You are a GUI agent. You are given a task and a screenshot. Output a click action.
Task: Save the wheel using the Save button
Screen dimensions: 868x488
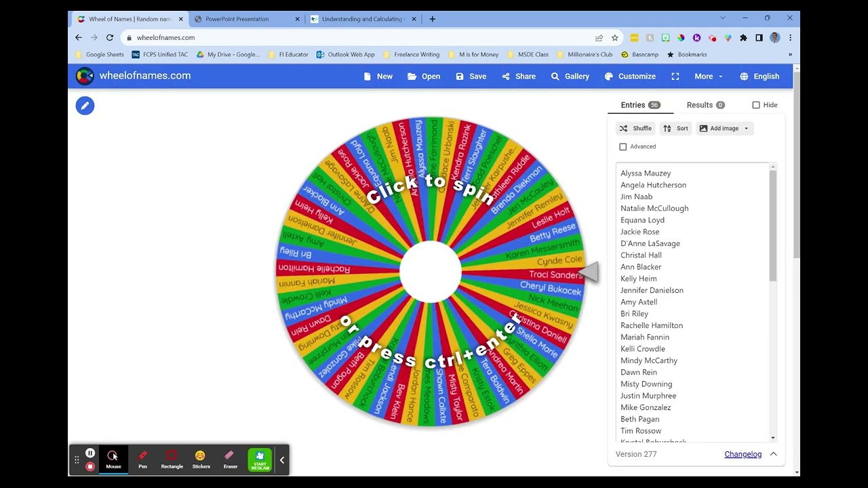coord(471,77)
